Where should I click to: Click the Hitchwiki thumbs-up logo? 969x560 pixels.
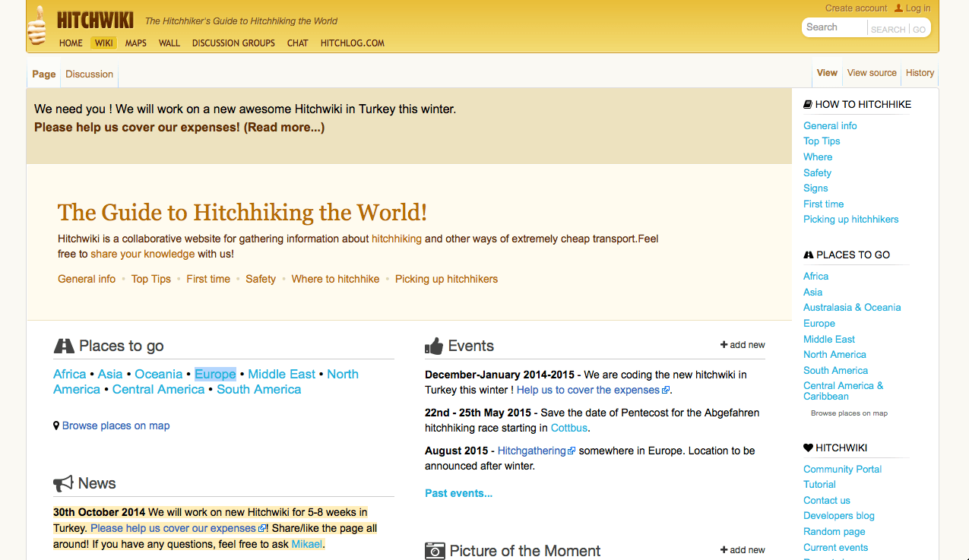[36, 25]
